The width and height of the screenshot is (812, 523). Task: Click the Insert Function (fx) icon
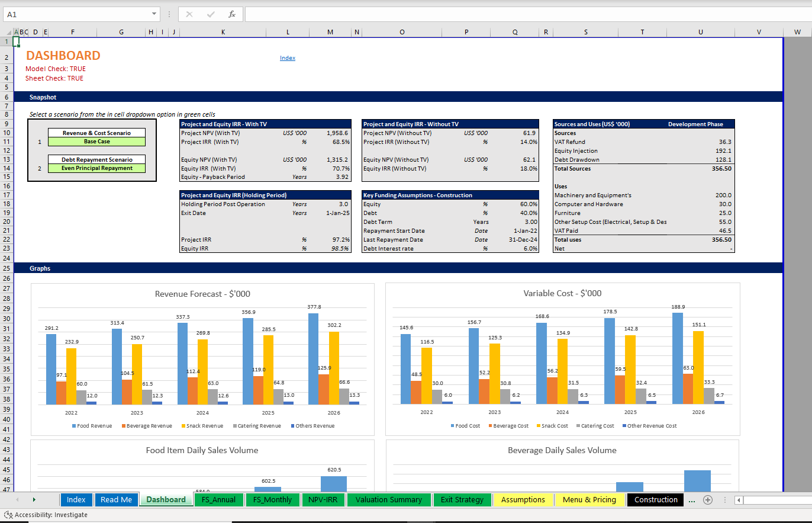pyautogui.click(x=231, y=14)
